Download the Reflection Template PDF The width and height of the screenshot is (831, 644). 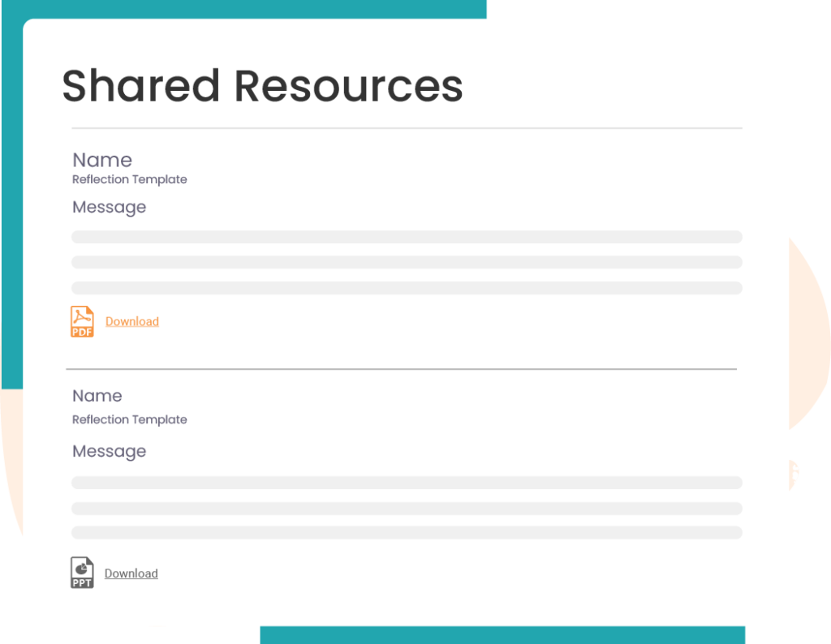[x=131, y=321]
